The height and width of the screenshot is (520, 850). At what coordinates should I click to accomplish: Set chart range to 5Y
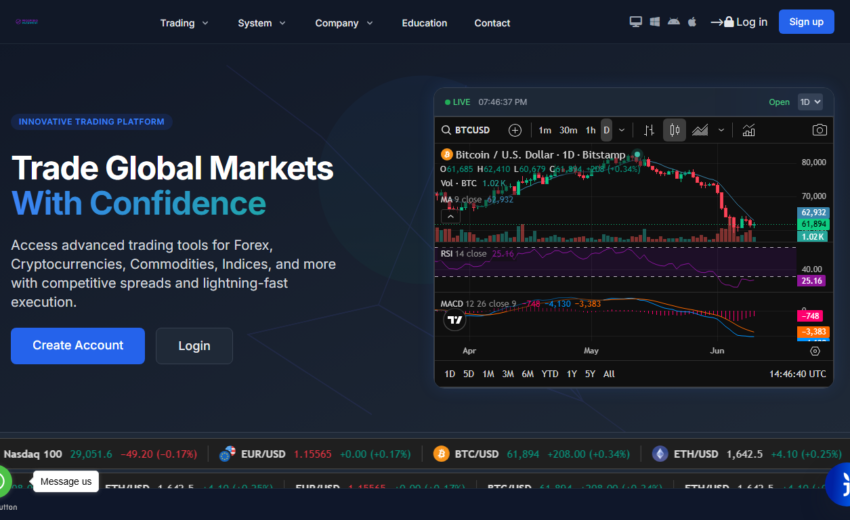coord(590,374)
